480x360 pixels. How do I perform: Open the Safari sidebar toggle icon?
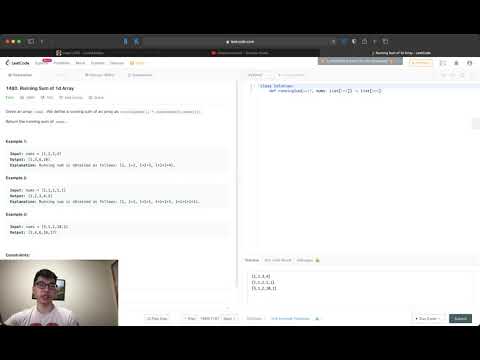[31, 41]
